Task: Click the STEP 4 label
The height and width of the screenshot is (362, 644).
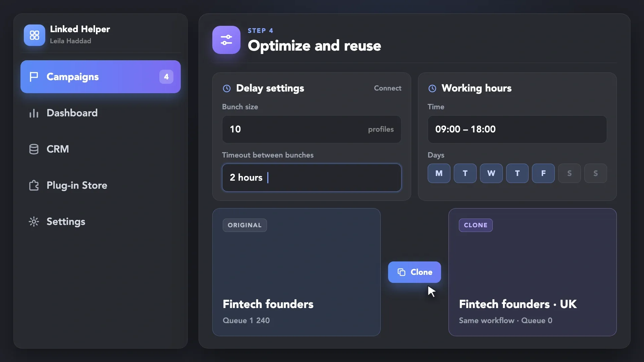Action: [260, 31]
